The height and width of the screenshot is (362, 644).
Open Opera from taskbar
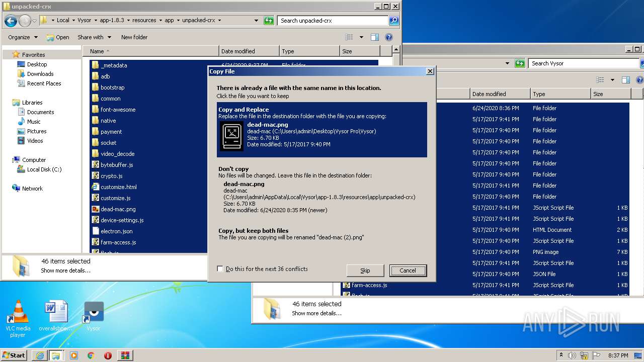point(108,355)
